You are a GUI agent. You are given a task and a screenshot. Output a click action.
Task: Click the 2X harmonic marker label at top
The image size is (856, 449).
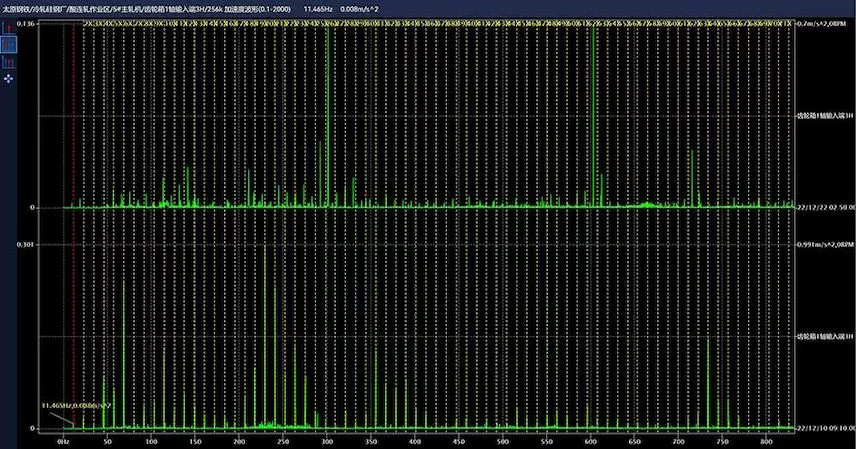(89, 22)
